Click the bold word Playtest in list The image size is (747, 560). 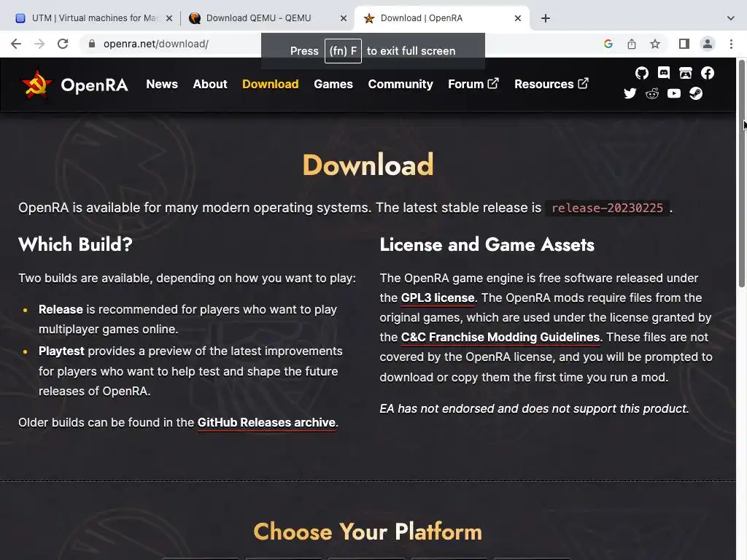[61, 351]
